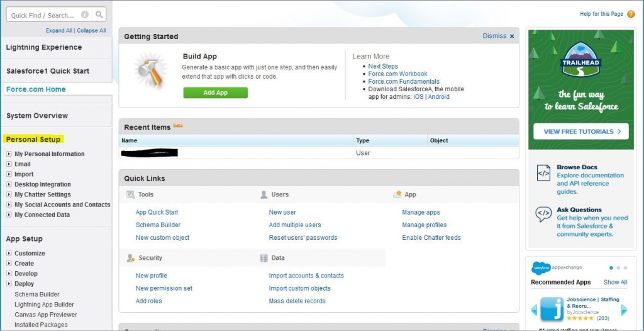This screenshot has width=644, height=331.
Task: Click the orange help question mark icon
Action: [631, 14]
